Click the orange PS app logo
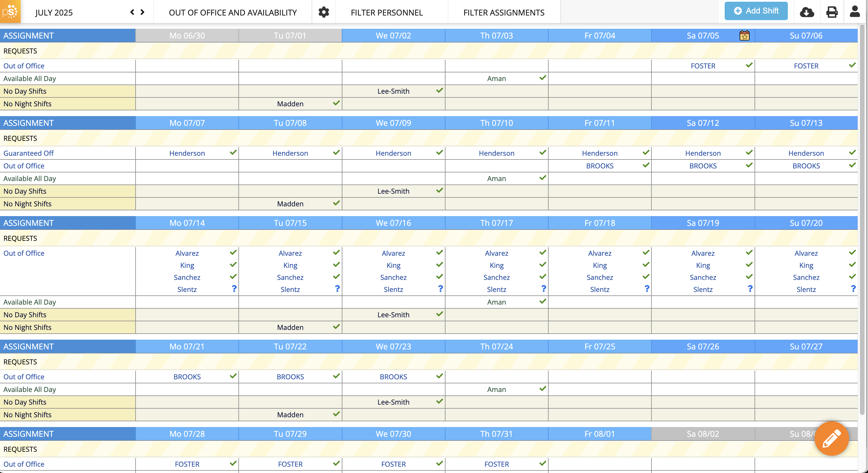 click(x=10, y=11)
